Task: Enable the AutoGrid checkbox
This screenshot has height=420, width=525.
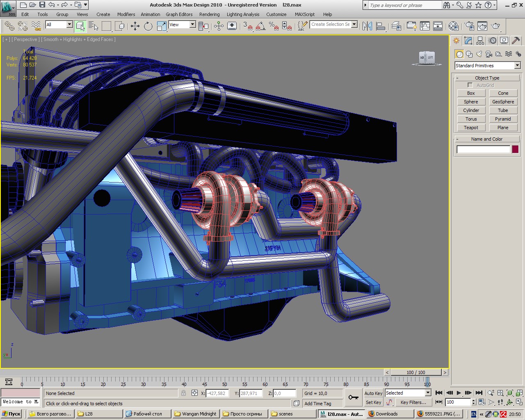Action: (470, 85)
